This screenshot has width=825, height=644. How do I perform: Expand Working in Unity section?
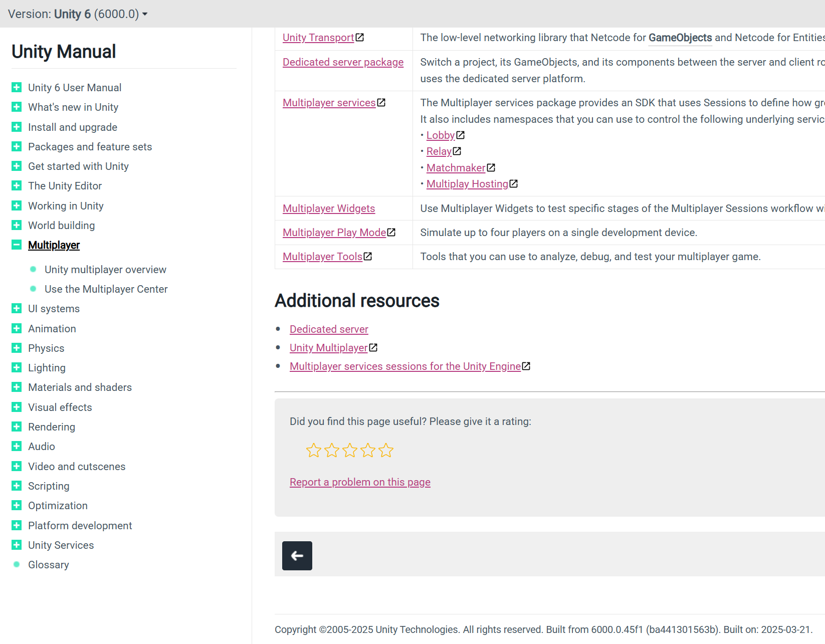point(17,205)
